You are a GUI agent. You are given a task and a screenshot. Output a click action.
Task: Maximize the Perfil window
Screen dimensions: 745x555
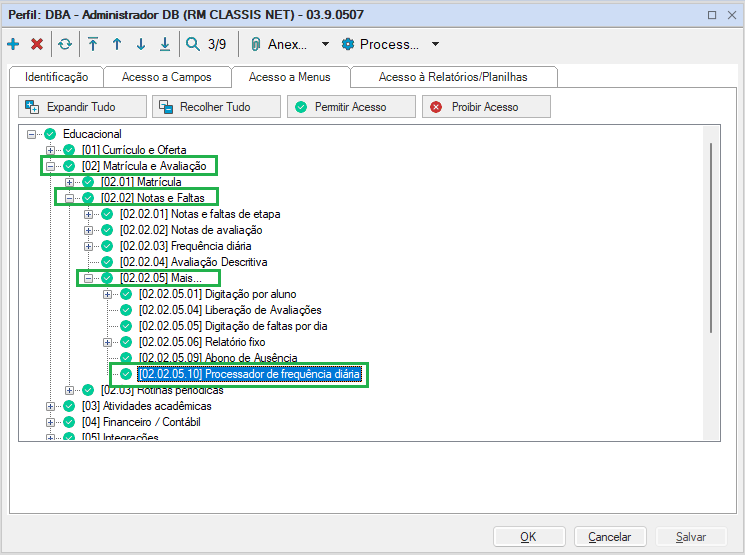[712, 15]
